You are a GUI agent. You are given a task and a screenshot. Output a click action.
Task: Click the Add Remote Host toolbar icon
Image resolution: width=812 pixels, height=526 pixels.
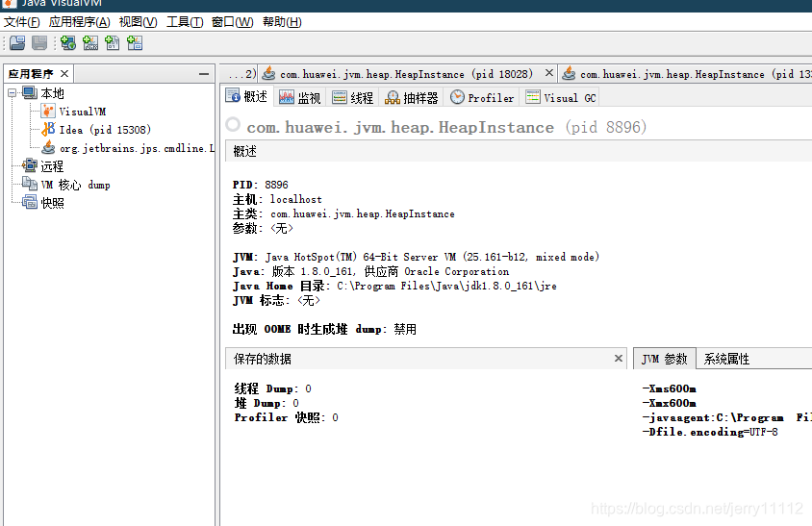point(68,43)
